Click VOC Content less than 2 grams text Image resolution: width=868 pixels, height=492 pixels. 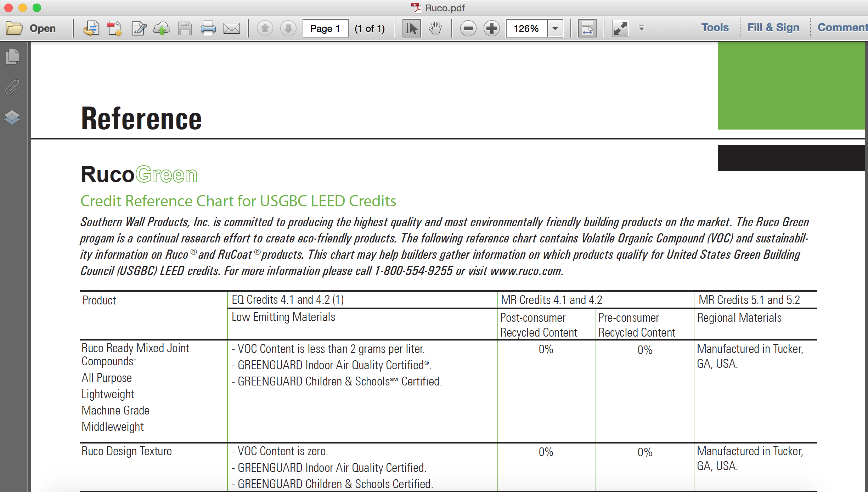[328, 349]
